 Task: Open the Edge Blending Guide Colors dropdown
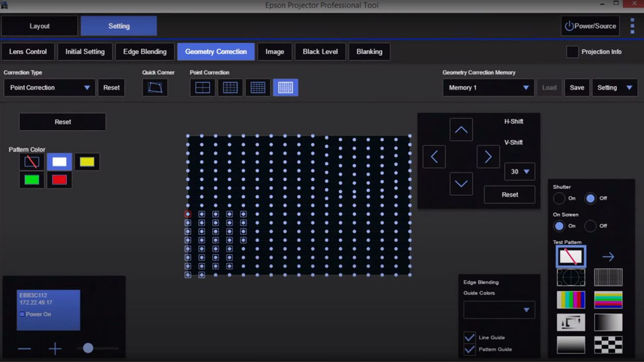pos(499,310)
